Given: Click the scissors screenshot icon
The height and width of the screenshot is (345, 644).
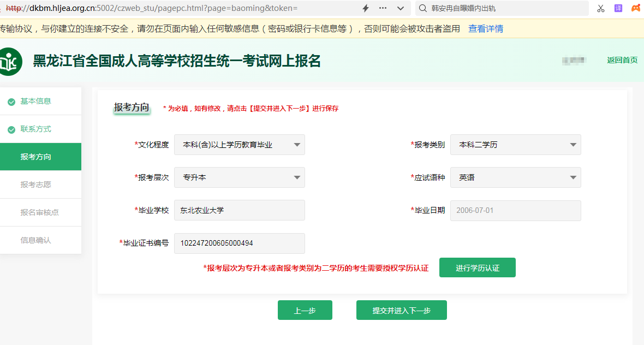Looking at the screenshot, I should click(x=601, y=8).
